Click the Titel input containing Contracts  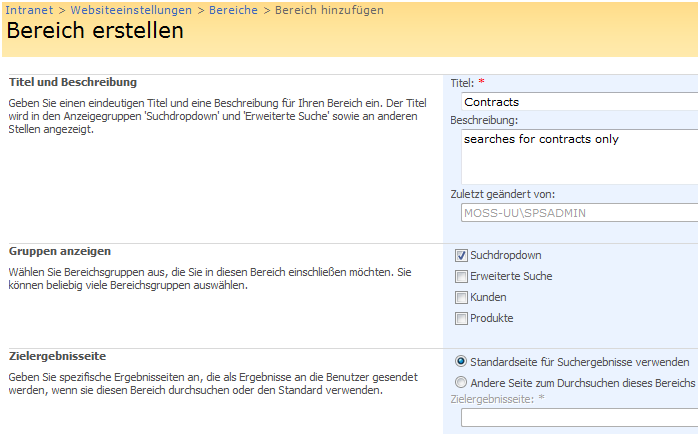(x=580, y=102)
